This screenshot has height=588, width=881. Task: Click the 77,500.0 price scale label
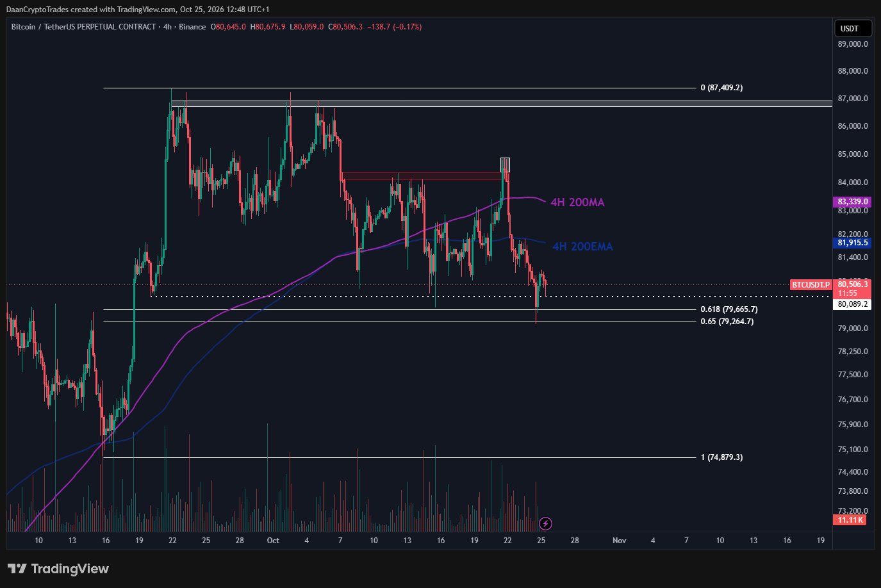(853, 375)
